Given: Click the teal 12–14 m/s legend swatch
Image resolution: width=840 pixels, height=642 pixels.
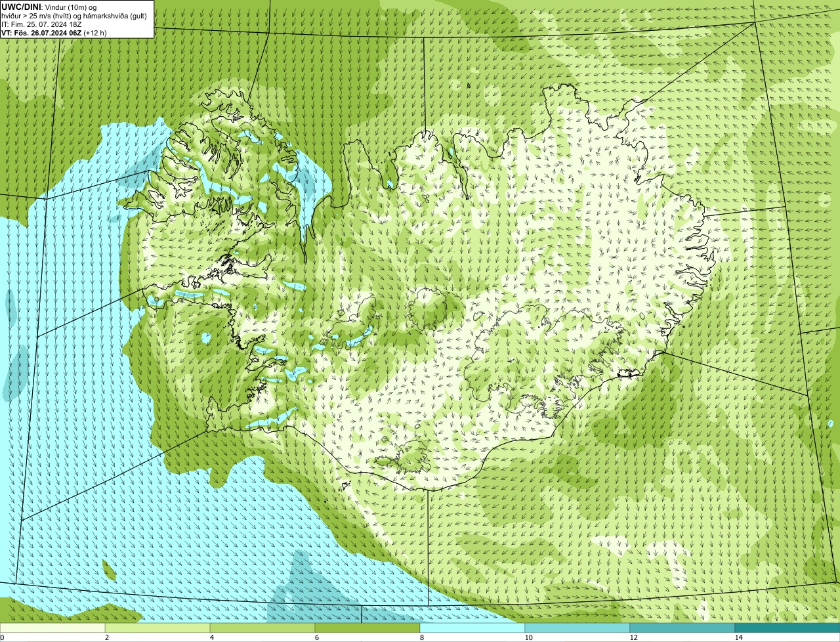Looking at the screenshot, I should pos(682,628).
